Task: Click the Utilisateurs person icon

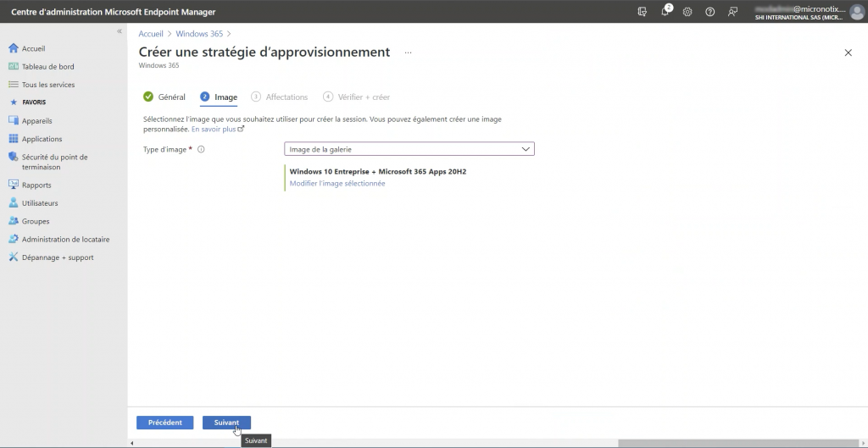Action: (x=14, y=203)
